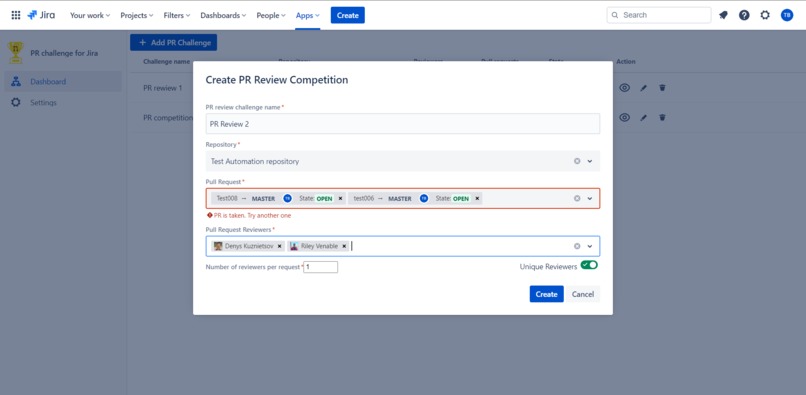Click the Settings gear in sidebar

click(x=16, y=102)
